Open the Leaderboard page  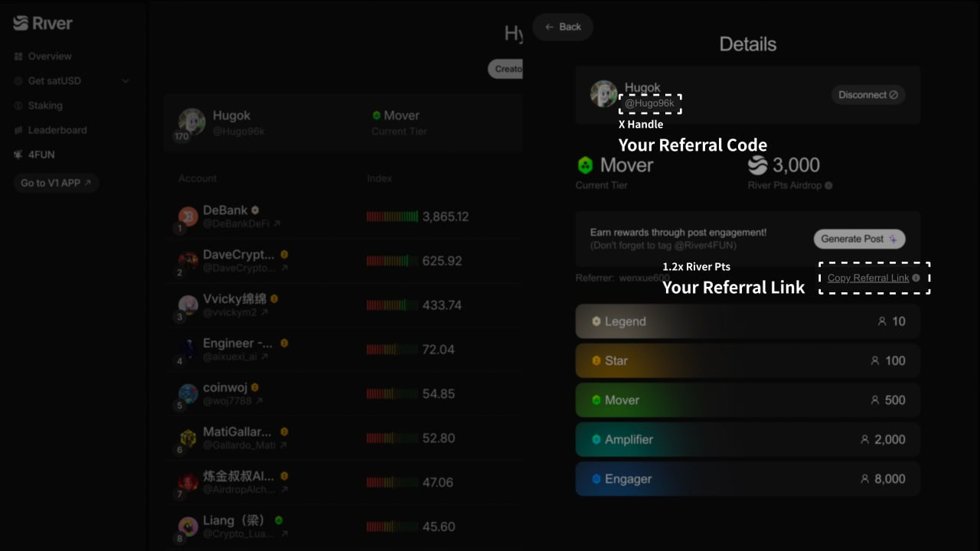[51, 130]
